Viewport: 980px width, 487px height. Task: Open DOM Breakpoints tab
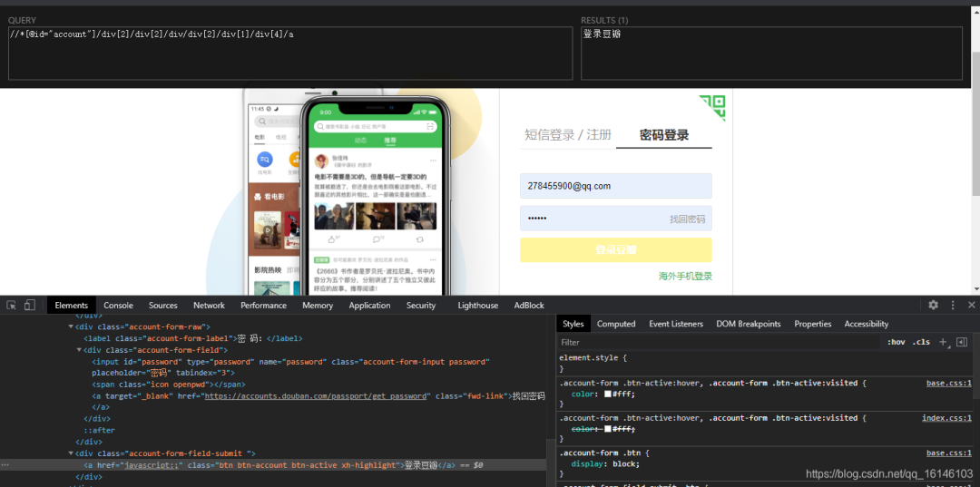click(x=748, y=324)
